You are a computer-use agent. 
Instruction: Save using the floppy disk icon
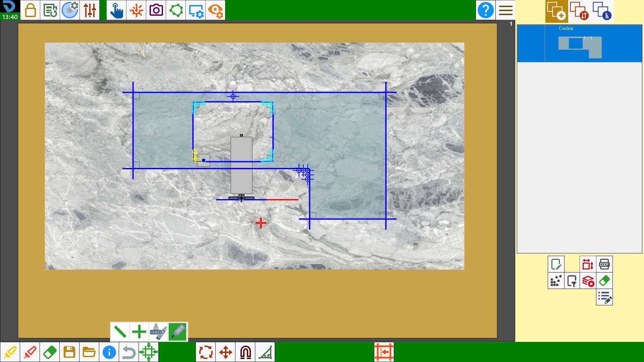(69, 352)
